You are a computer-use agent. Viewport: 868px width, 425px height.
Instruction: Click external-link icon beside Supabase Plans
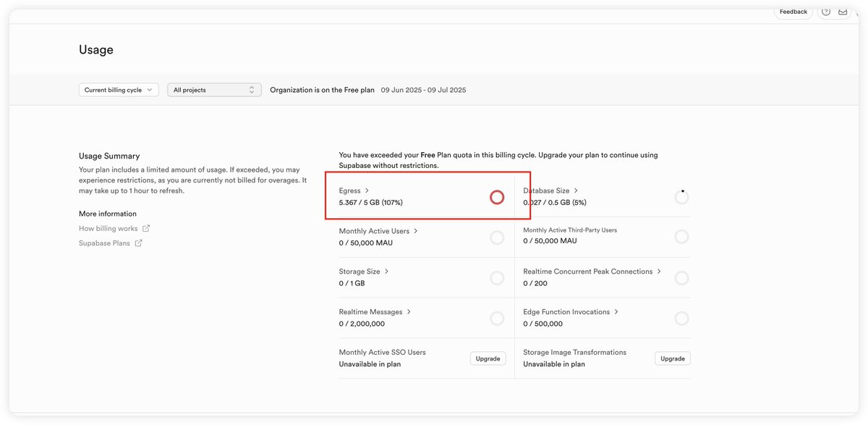138,243
